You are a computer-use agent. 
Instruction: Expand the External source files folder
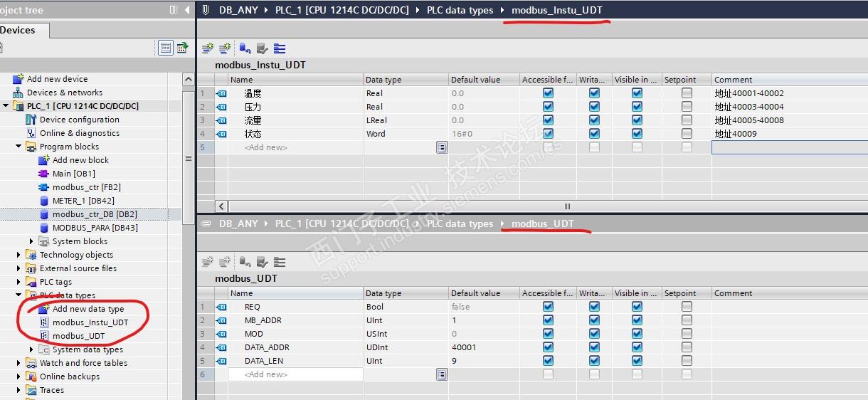pos(19,268)
